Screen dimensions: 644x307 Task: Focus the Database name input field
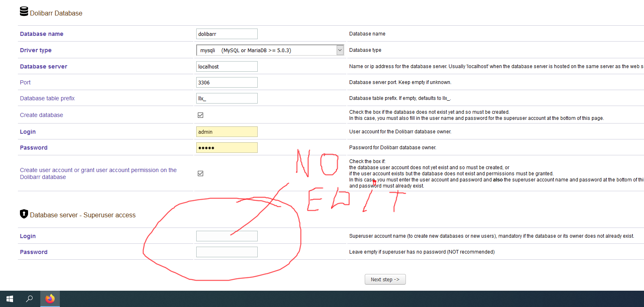pos(227,34)
